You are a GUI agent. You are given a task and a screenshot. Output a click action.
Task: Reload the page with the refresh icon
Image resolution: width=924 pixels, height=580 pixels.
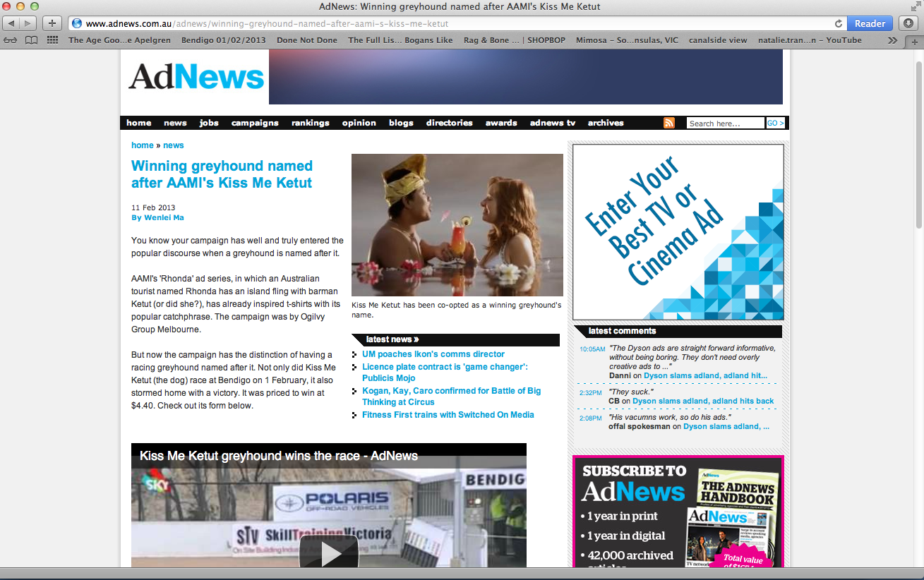839,23
